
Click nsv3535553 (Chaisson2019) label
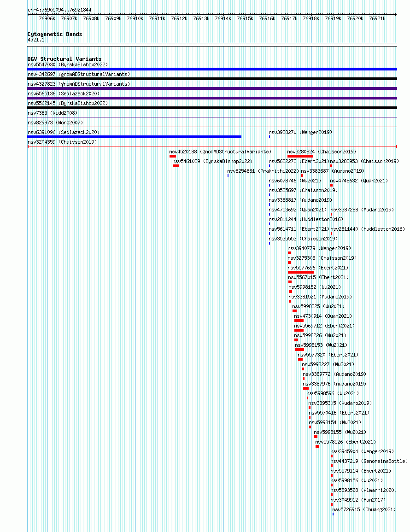(x=303, y=239)
